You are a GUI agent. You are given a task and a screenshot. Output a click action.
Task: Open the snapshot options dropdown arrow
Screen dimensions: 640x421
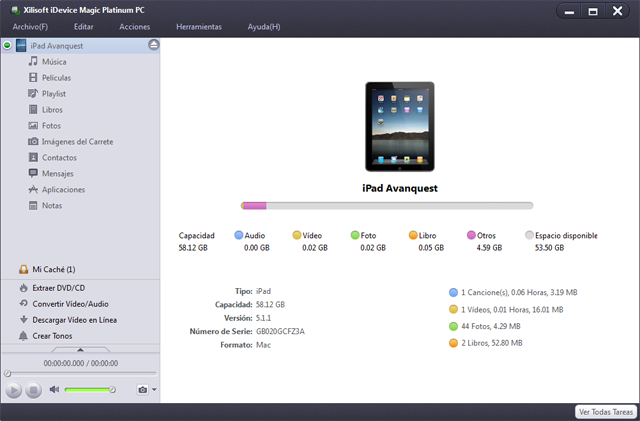(x=154, y=390)
